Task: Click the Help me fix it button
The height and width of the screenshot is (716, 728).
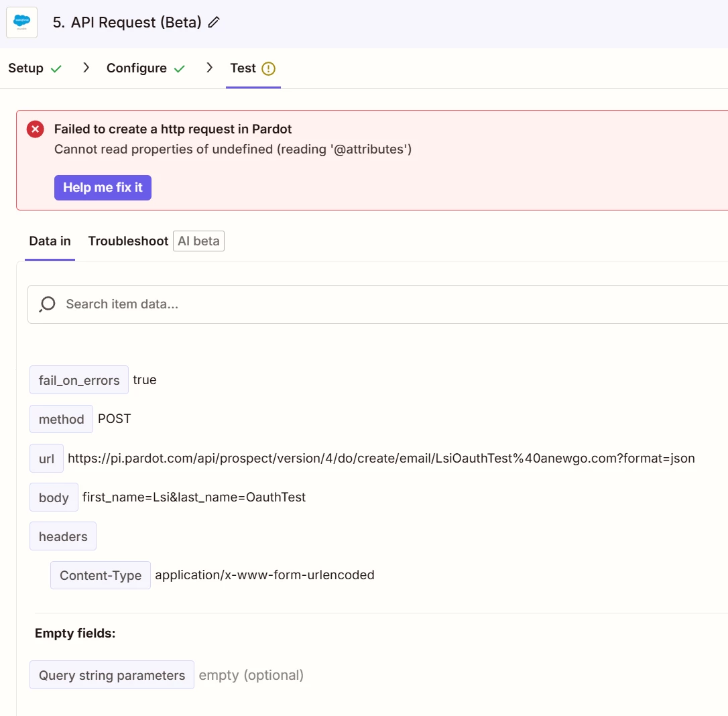Action: click(x=103, y=188)
